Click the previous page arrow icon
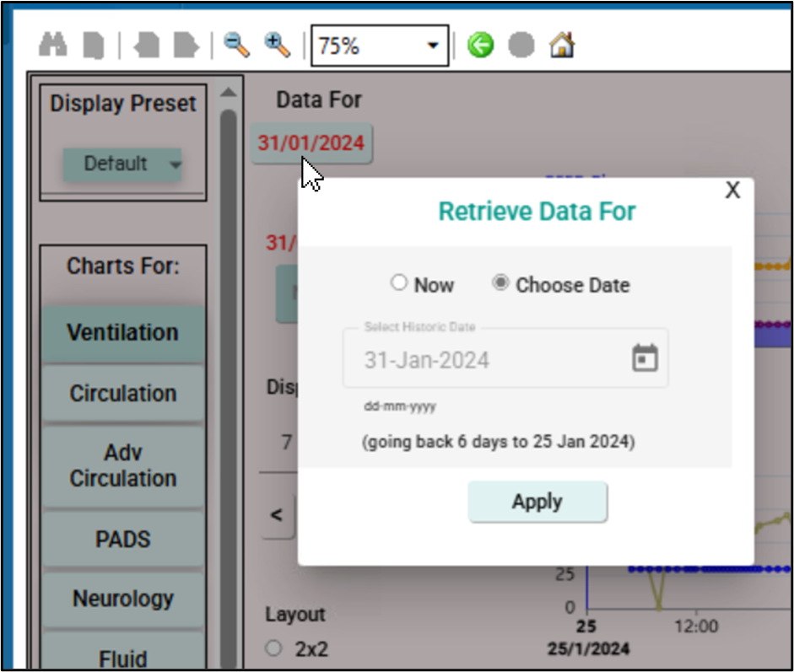The image size is (794, 672). [x=147, y=45]
